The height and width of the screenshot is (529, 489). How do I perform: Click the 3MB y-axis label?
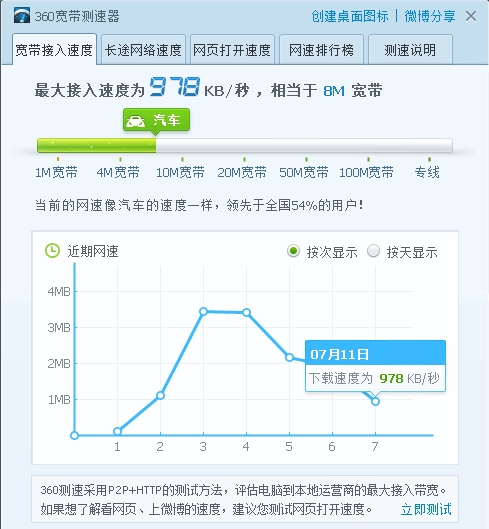(59, 327)
